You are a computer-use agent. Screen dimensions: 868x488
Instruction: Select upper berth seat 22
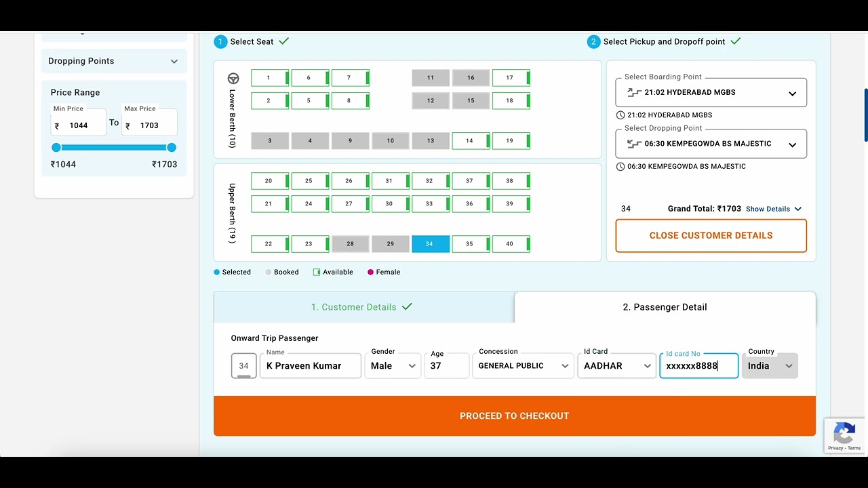tap(270, 244)
